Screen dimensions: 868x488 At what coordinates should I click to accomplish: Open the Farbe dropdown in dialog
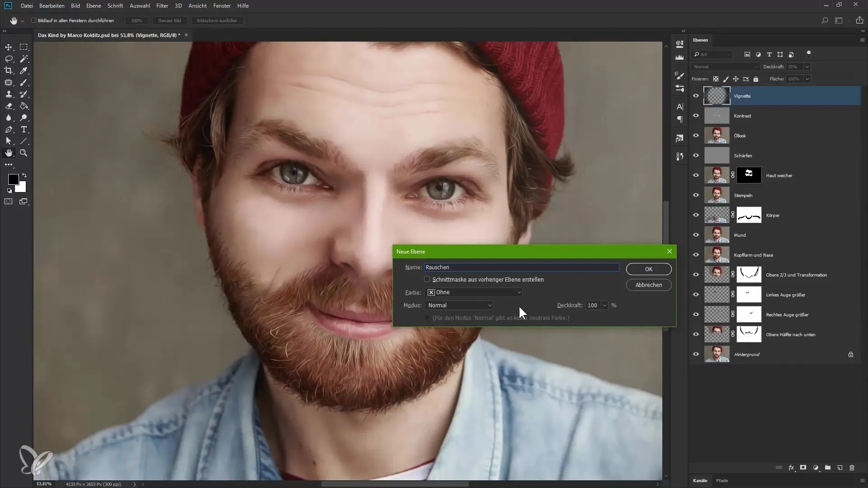click(473, 292)
